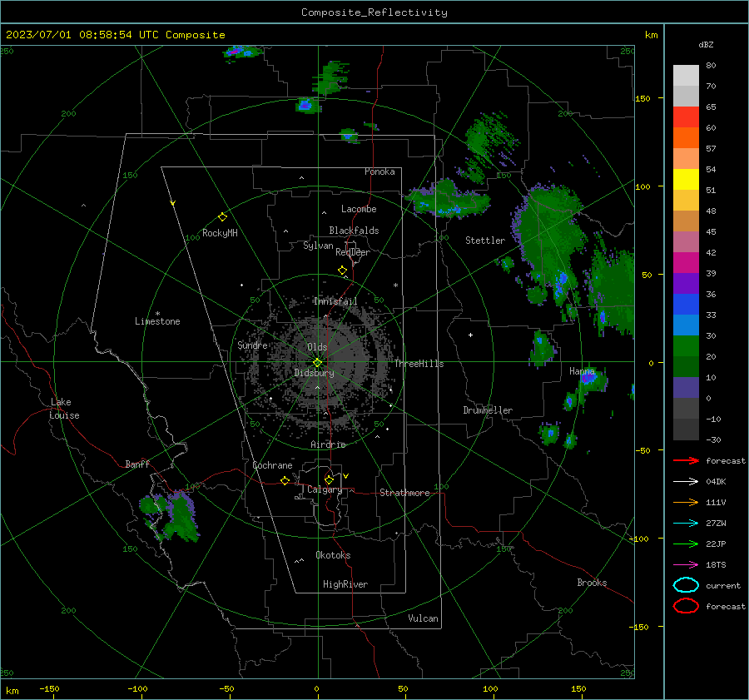Select the green 30 dBZ color swatch

(x=686, y=345)
